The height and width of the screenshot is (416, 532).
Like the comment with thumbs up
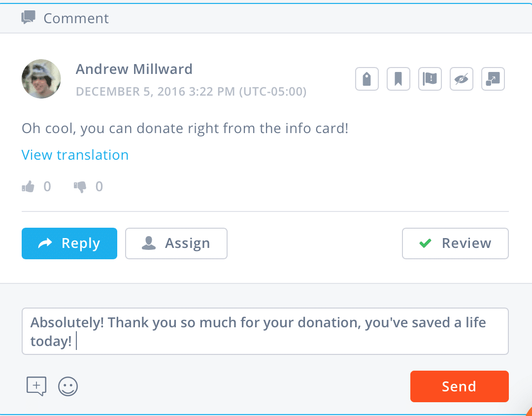[x=28, y=187]
